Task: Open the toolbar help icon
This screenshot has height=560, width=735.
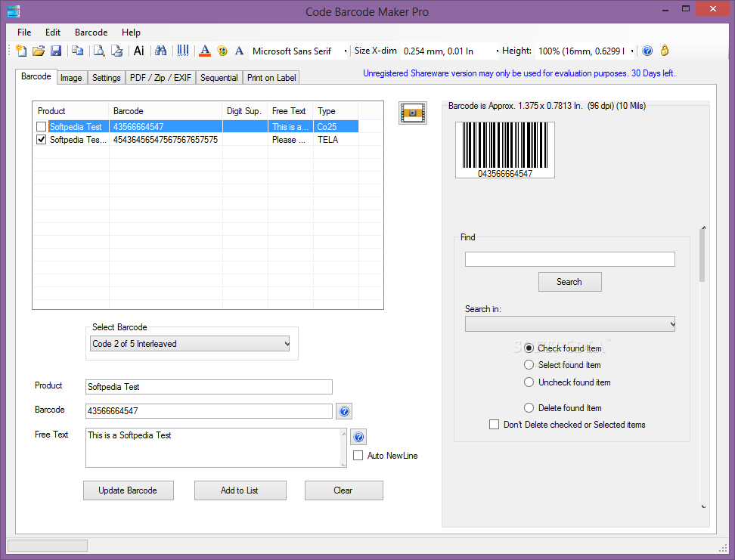Action: point(647,51)
